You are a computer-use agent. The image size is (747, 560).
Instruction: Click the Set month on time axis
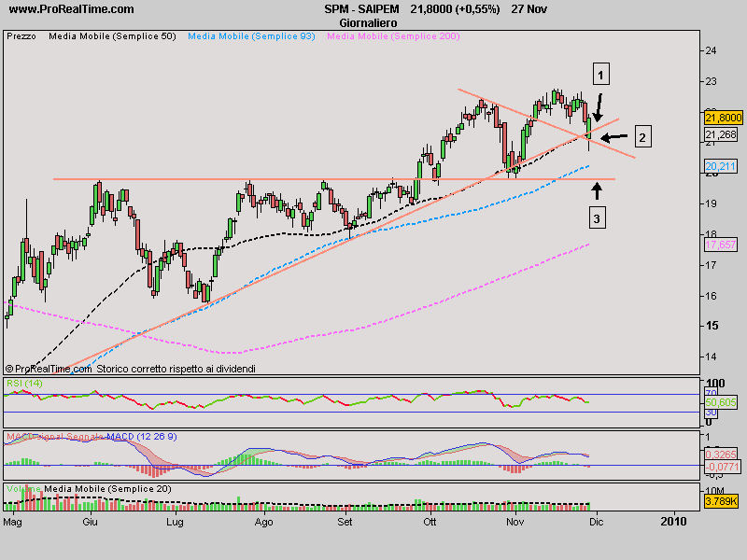(345, 522)
